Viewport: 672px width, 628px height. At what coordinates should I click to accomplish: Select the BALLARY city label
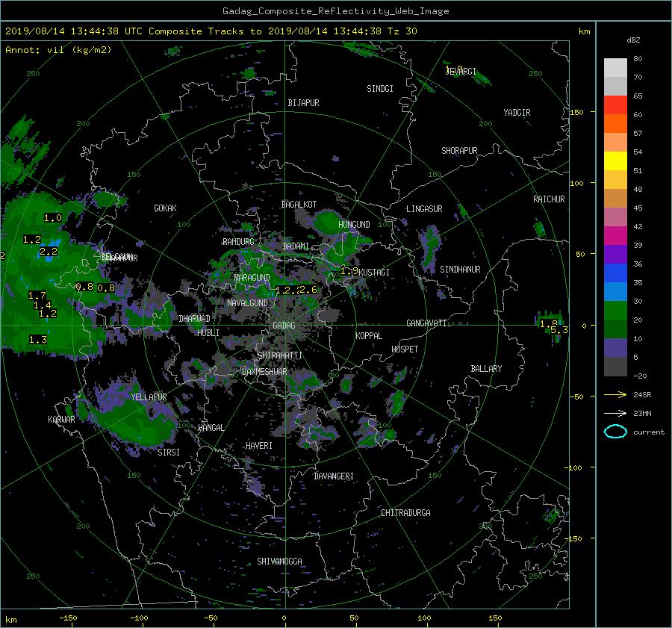(x=486, y=369)
